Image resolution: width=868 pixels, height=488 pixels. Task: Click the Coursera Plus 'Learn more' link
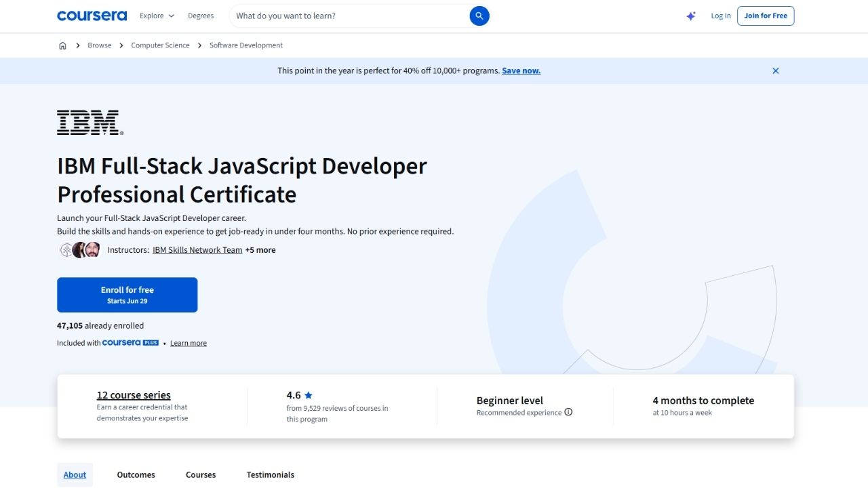click(189, 344)
